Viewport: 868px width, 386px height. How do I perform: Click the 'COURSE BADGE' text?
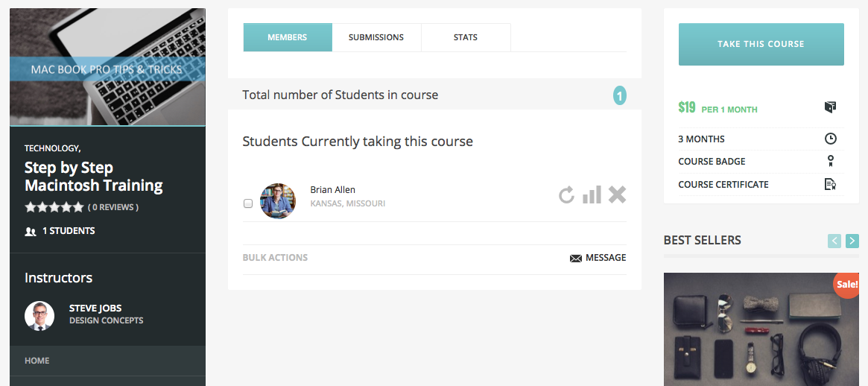tap(712, 162)
